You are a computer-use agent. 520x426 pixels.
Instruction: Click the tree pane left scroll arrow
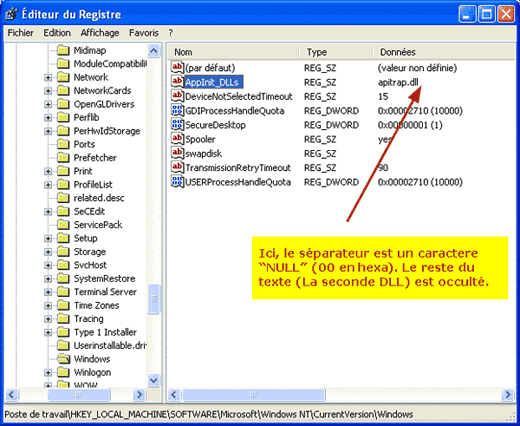[11, 395]
